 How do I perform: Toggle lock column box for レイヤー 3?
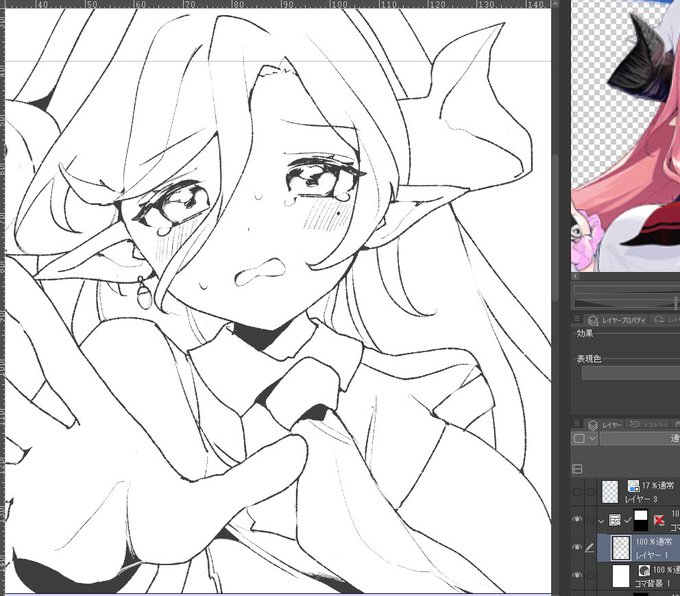pos(590,492)
